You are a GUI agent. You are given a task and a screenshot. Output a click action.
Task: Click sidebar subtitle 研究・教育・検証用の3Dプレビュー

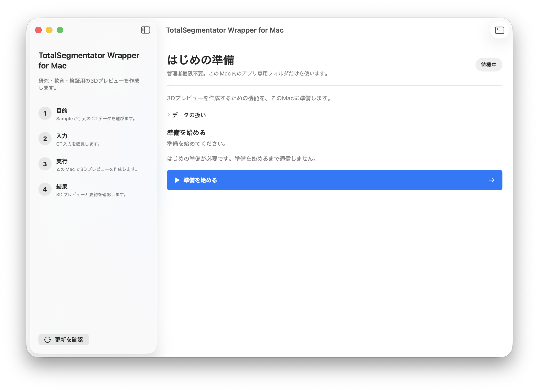pyautogui.click(x=89, y=84)
